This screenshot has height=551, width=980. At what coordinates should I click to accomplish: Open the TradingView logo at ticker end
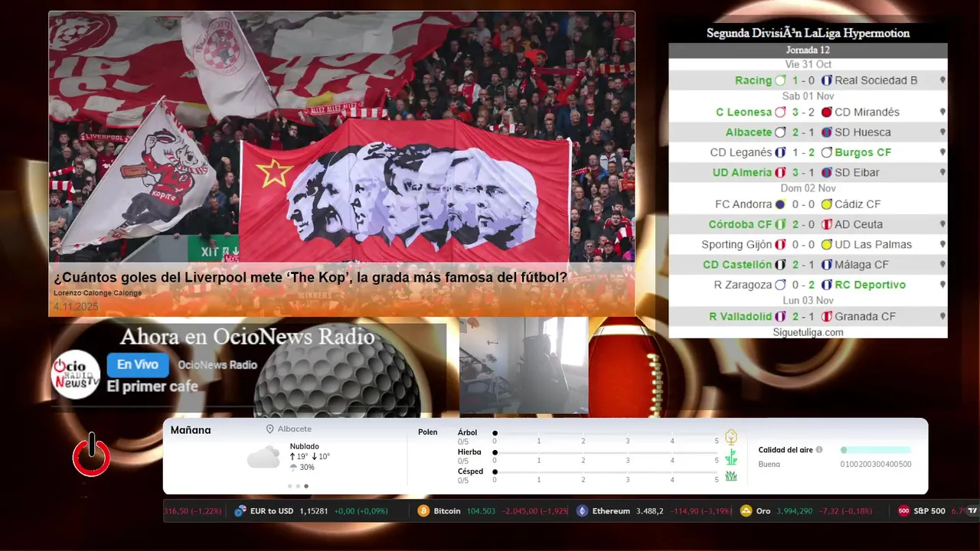tap(972, 511)
